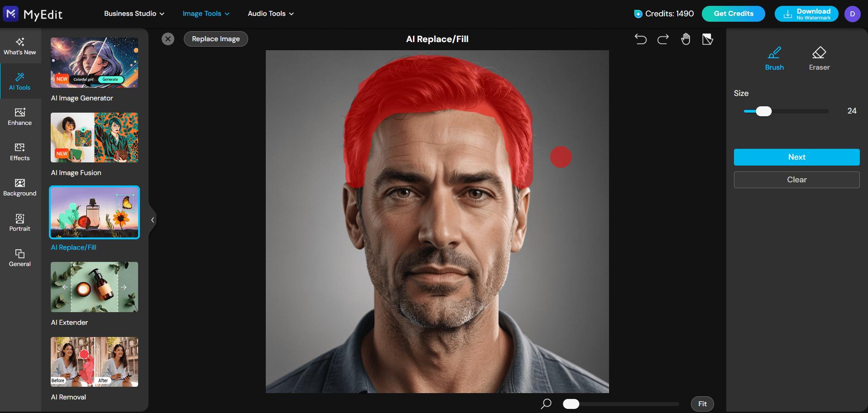Select the Brush tool
Image resolution: width=868 pixels, height=413 pixels.
pos(774,58)
